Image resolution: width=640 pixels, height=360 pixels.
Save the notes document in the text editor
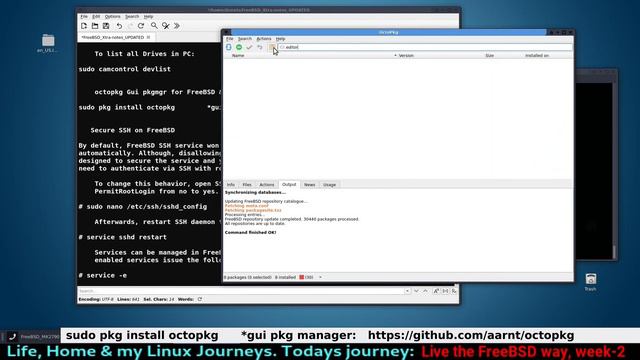106,26
